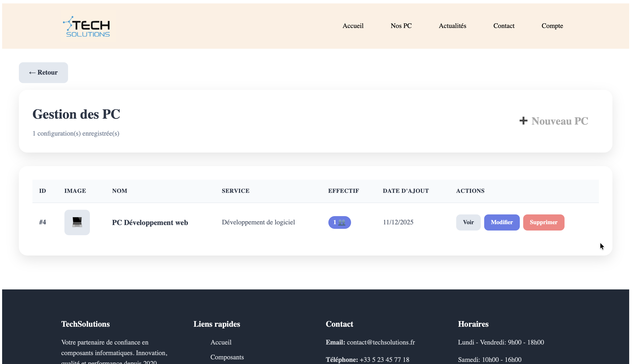633x364 pixels.
Task: Click the SERVICE column header
Action: click(x=236, y=191)
